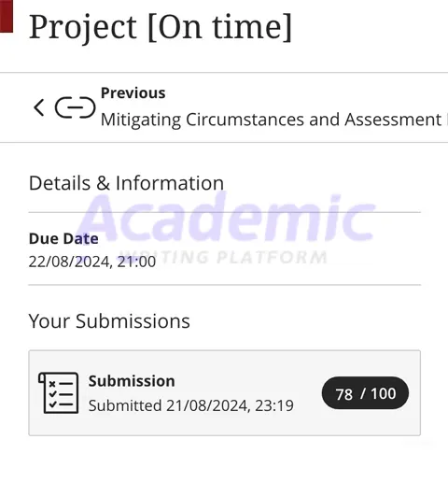Click the word Assessment in previous link
448x496 pixels.
pyautogui.click(x=393, y=120)
